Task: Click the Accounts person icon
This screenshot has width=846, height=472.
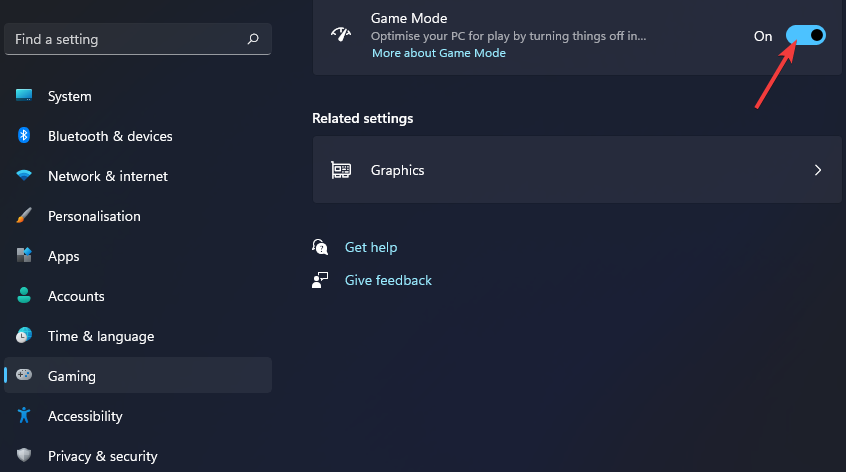Action: click(x=24, y=295)
